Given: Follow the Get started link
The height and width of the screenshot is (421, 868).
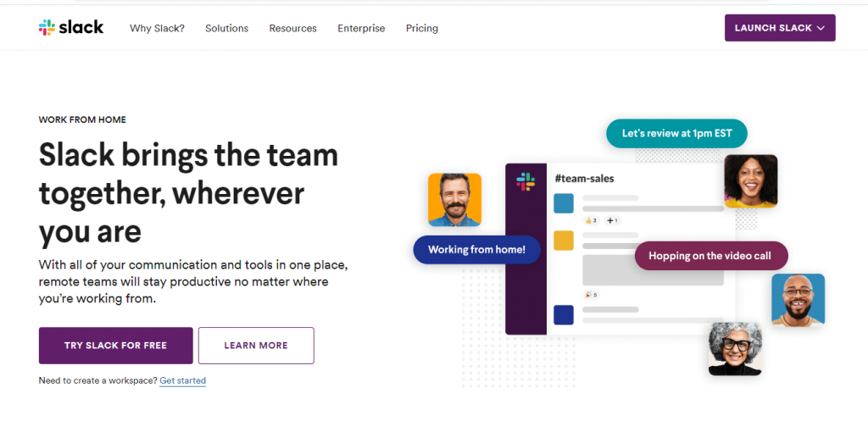Looking at the screenshot, I should click(183, 380).
